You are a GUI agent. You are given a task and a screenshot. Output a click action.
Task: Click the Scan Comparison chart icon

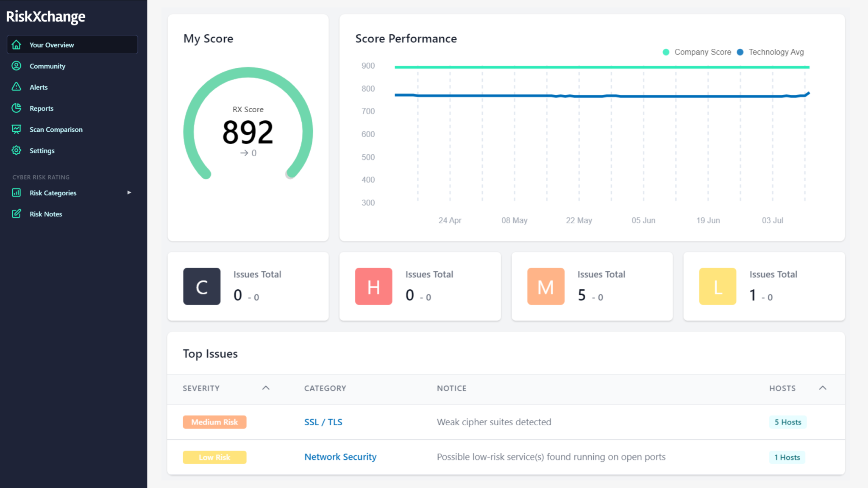pyautogui.click(x=17, y=129)
